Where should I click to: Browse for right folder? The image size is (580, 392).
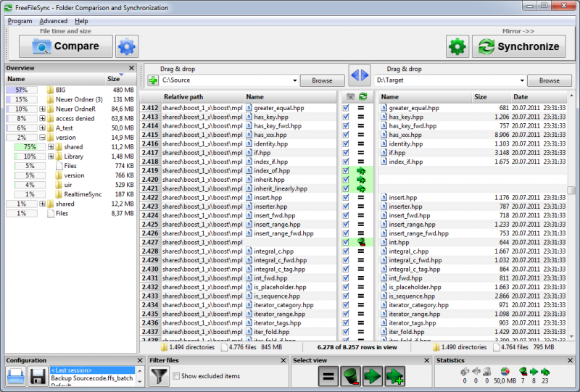550,80
